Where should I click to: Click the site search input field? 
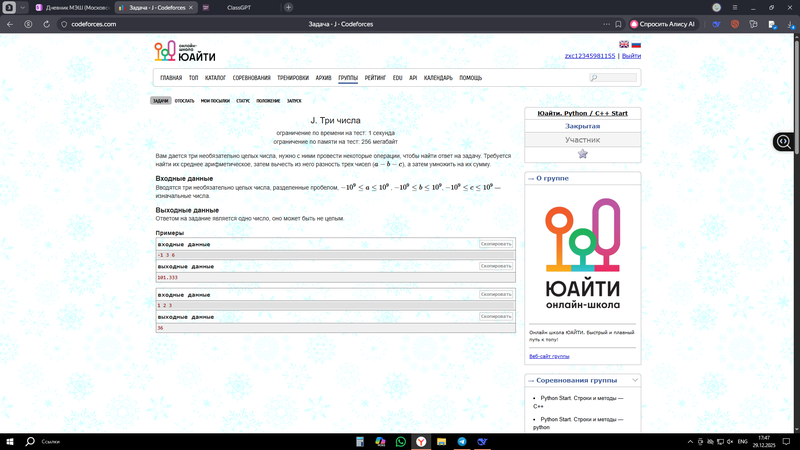[x=616, y=77]
